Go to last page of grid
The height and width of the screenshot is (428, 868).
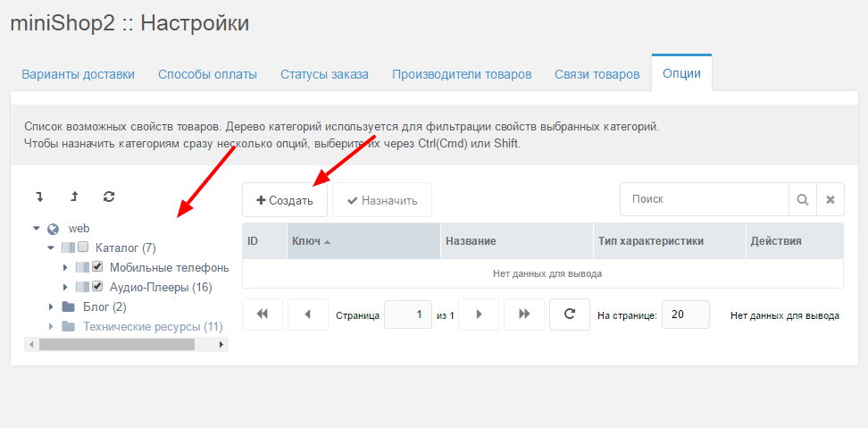[524, 315]
